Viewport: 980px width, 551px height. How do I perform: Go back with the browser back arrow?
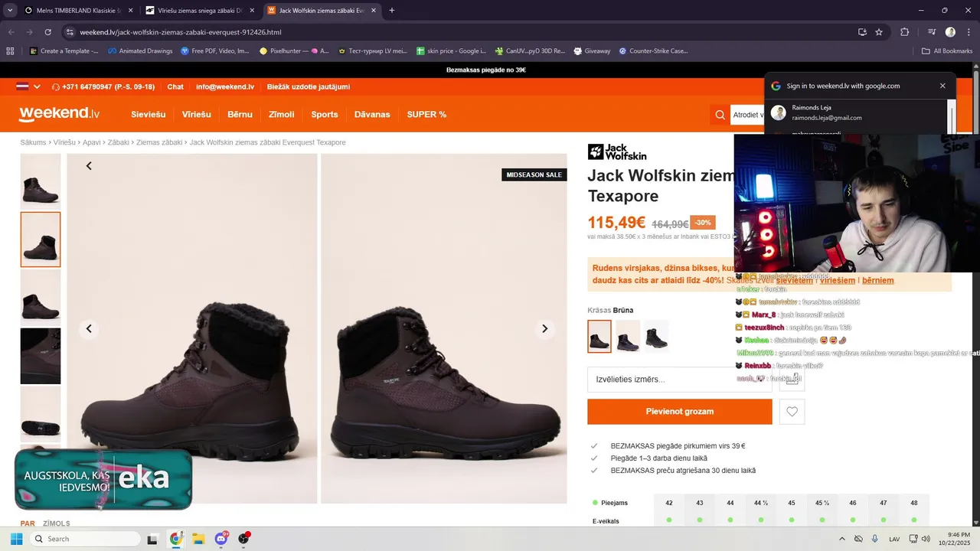(11, 32)
